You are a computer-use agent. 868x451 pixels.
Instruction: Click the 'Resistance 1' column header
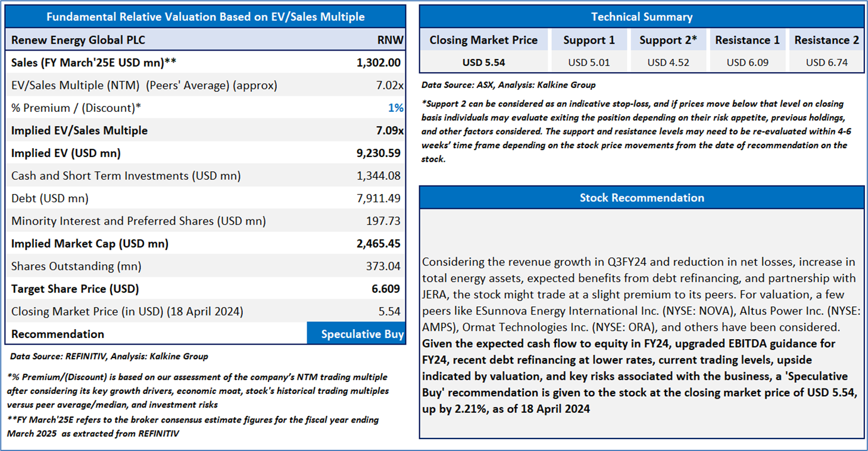(747, 40)
